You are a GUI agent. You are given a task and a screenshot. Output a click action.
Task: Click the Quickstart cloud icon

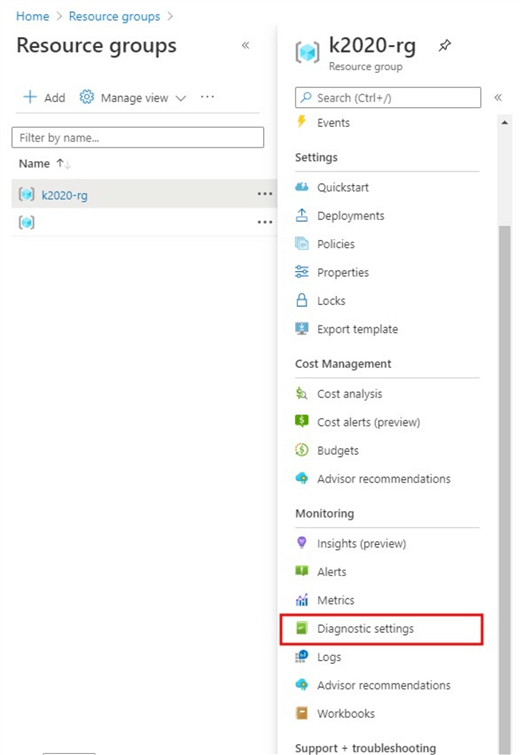pos(302,187)
